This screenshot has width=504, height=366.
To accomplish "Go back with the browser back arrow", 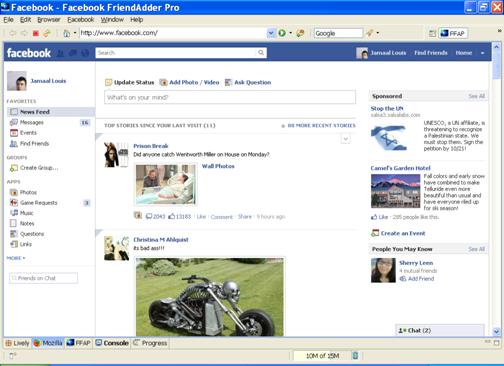I will point(13,33).
